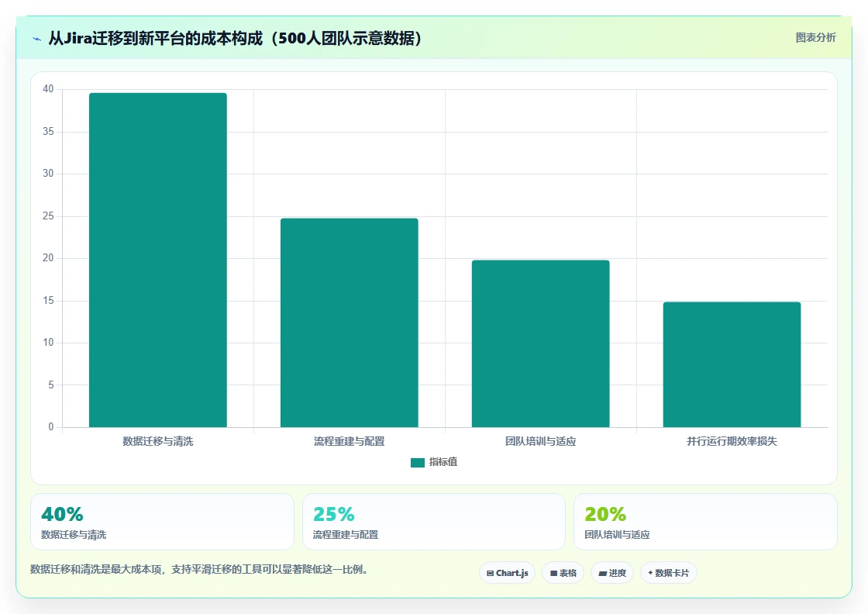Image resolution: width=868 pixels, height=614 pixels.
Task: Click the y-axis value 10
Action: (48, 343)
